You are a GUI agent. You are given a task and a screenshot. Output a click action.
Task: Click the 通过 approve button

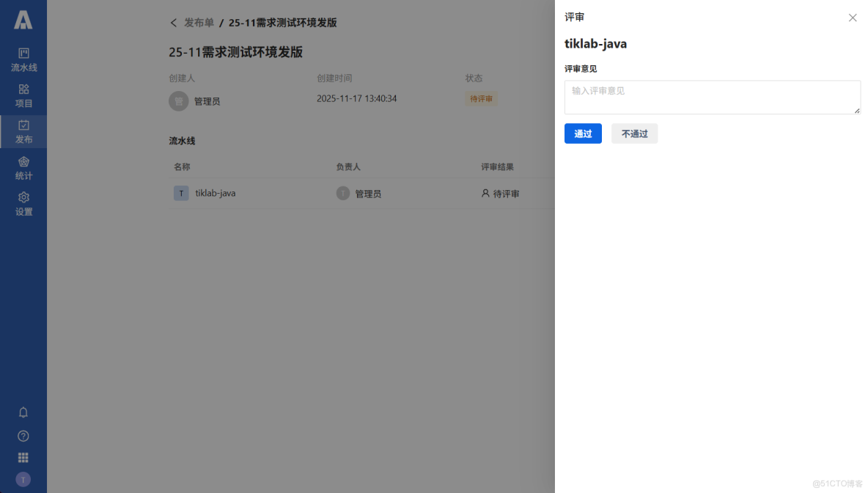(x=583, y=134)
